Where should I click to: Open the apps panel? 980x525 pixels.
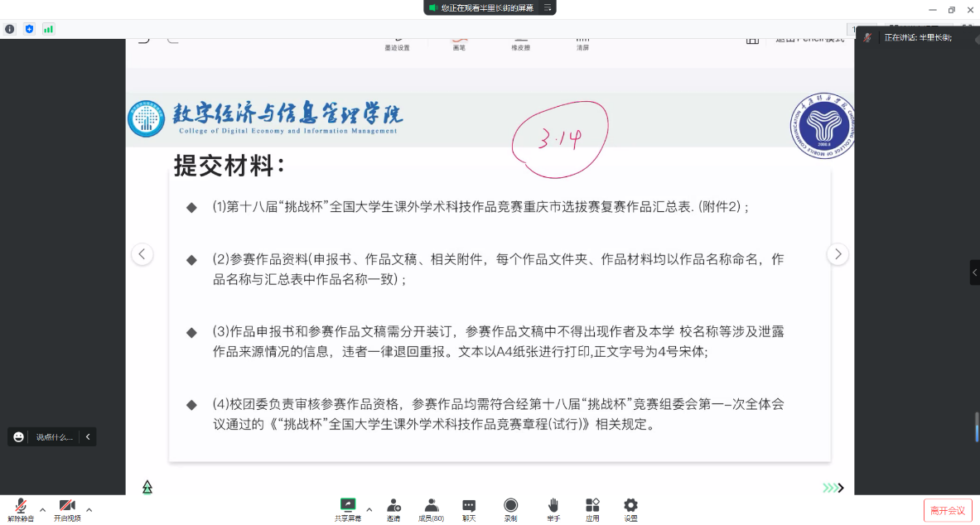click(592, 505)
